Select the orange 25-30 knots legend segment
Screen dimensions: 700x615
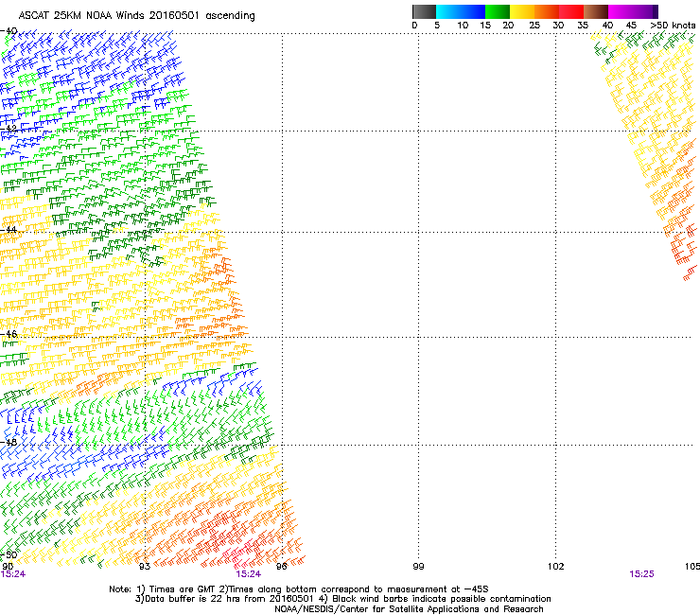547,11
